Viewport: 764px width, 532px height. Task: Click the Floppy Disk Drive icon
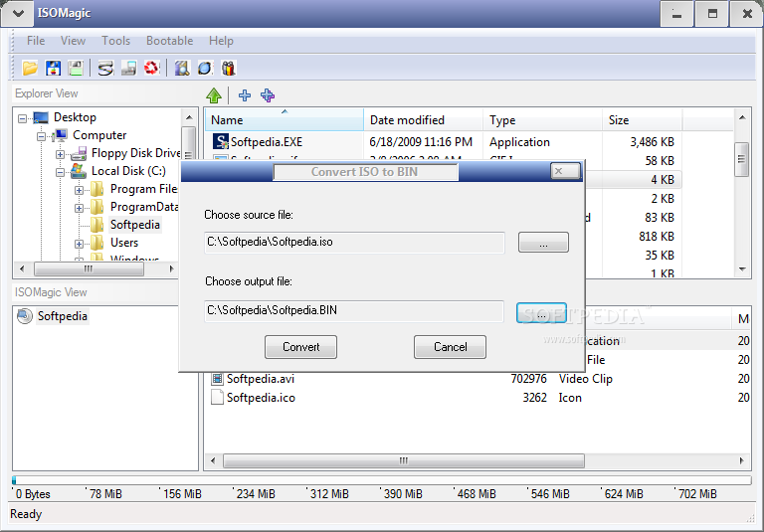pyautogui.click(x=79, y=153)
